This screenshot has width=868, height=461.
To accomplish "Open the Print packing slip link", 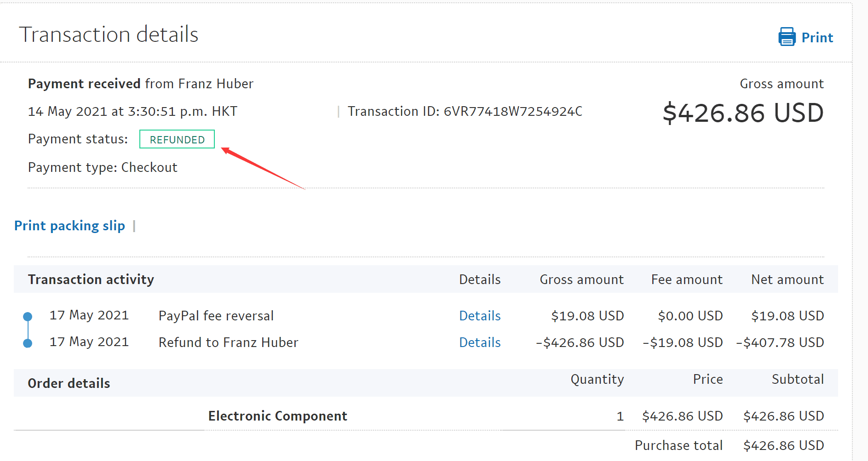I will pos(69,226).
